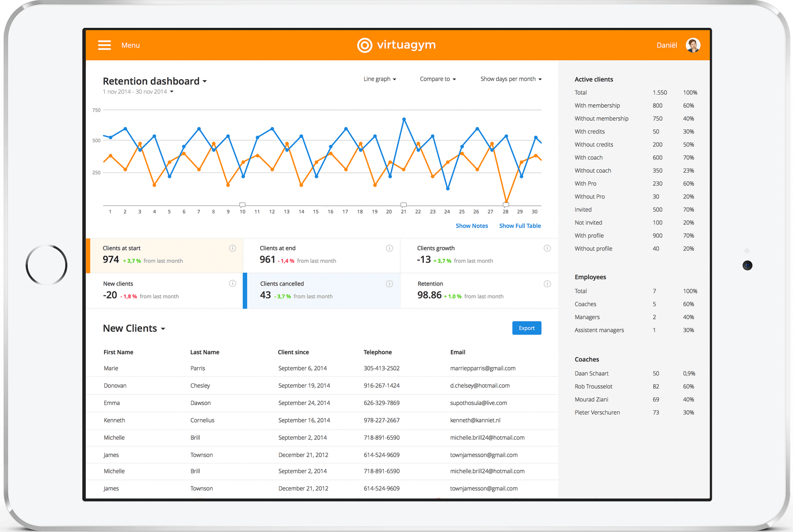Click the info icon on Clients cancelled card
The image size is (793, 532).
390,283
